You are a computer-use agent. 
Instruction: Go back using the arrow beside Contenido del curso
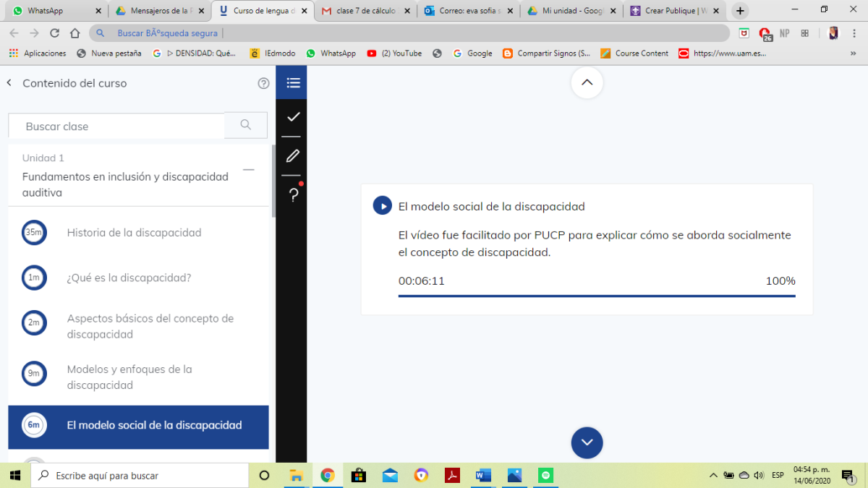(x=9, y=83)
